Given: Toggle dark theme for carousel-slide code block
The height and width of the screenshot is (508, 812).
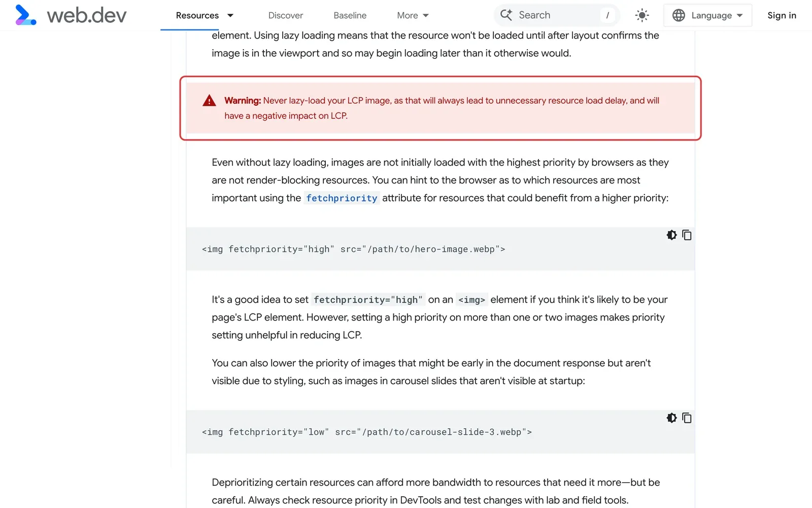Looking at the screenshot, I should tap(672, 418).
